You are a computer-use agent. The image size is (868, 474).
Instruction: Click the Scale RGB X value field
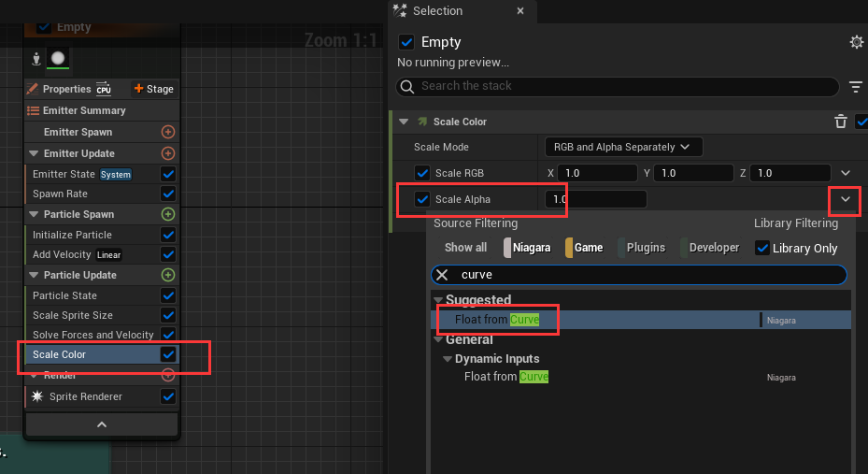pos(598,173)
